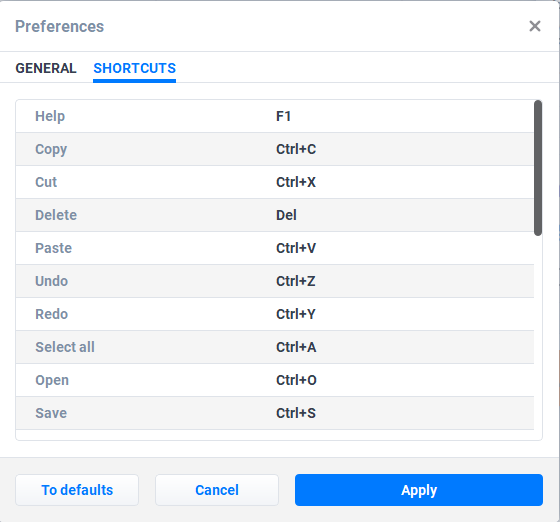Click the Cancel button

pyautogui.click(x=217, y=490)
